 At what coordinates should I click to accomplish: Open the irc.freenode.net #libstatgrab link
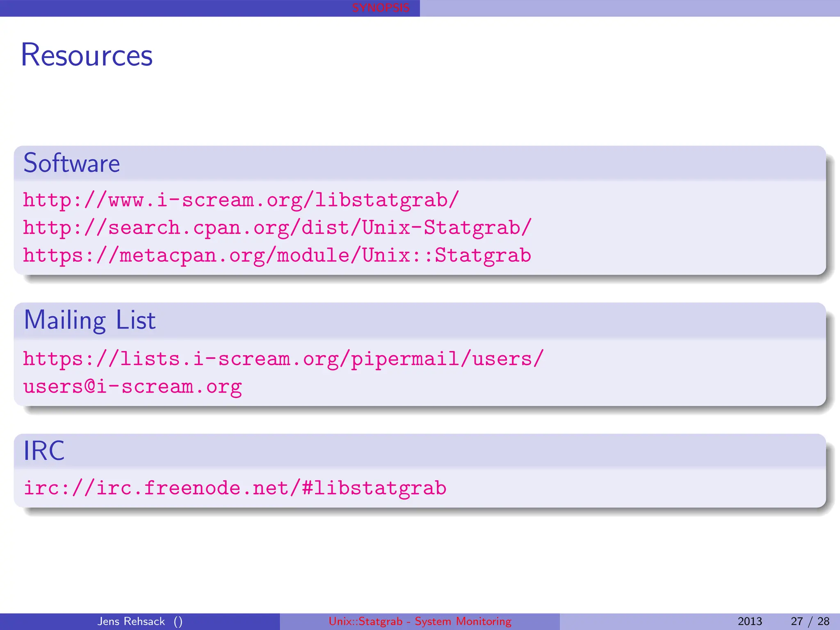tap(235, 488)
